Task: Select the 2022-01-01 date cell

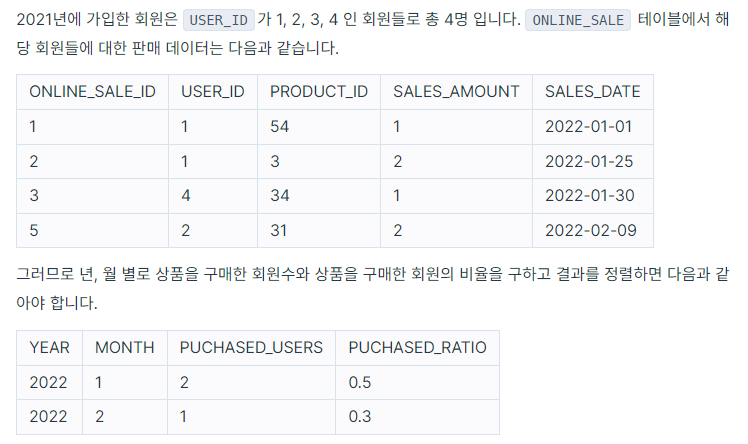Action: click(592, 127)
